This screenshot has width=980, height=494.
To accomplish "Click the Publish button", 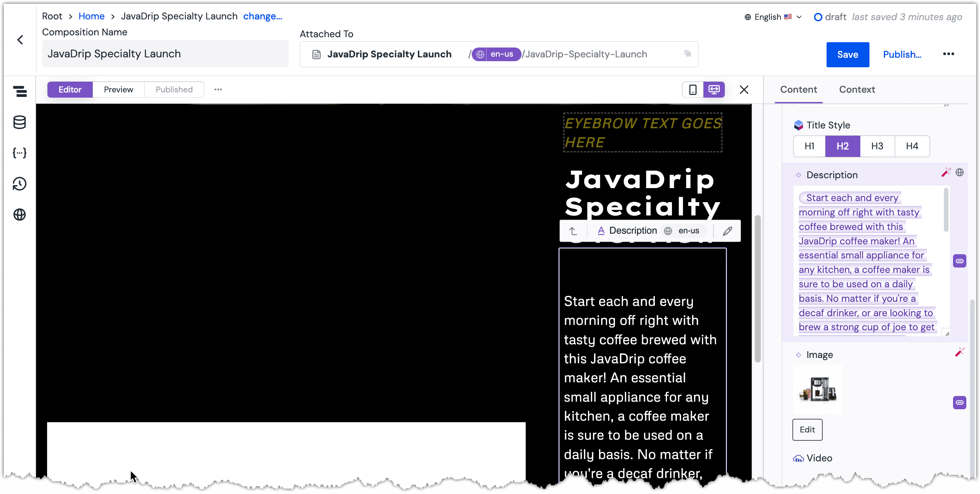I will pyautogui.click(x=901, y=54).
